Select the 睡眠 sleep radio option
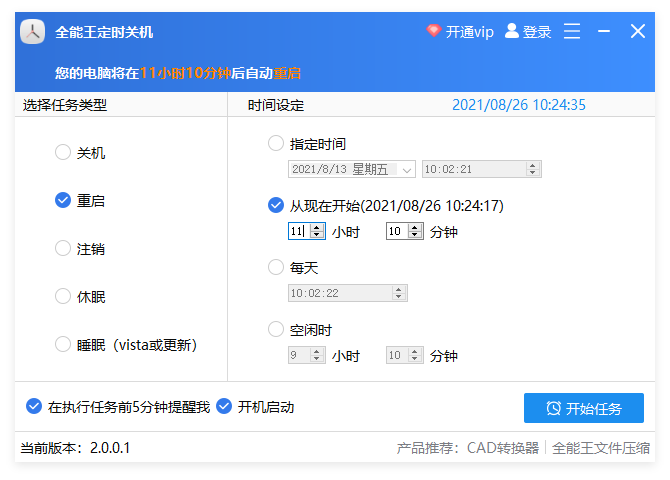The height and width of the screenshot is (480, 670). point(63,345)
